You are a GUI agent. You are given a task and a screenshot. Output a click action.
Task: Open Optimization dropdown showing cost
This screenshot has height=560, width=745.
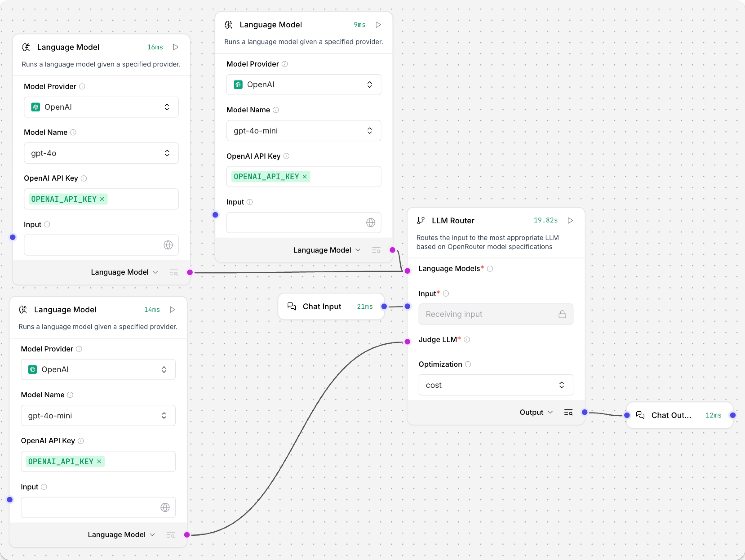point(495,385)
